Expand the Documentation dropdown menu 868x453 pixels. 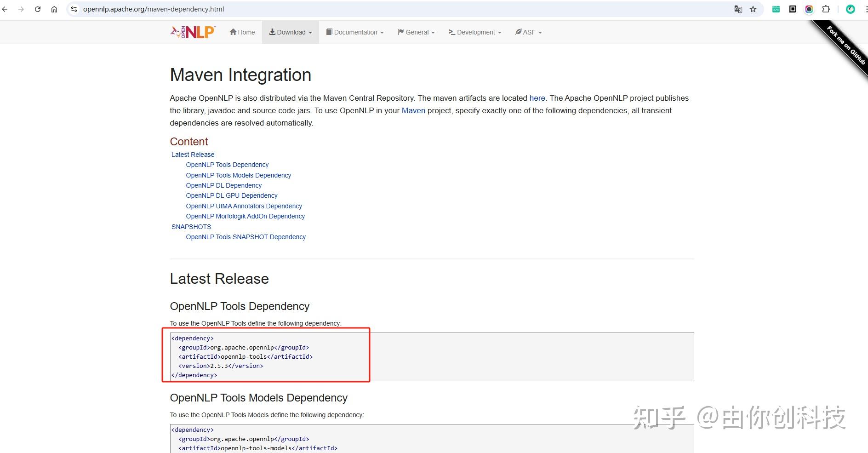[355, 32]
